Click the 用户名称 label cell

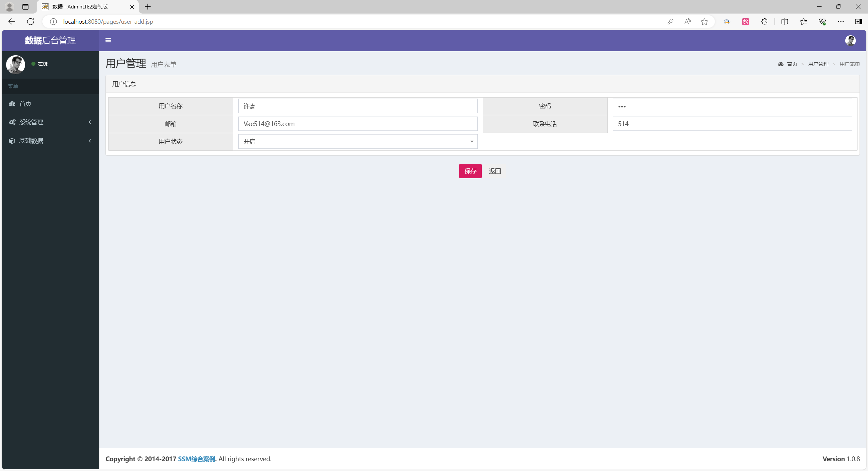point(171,106)
